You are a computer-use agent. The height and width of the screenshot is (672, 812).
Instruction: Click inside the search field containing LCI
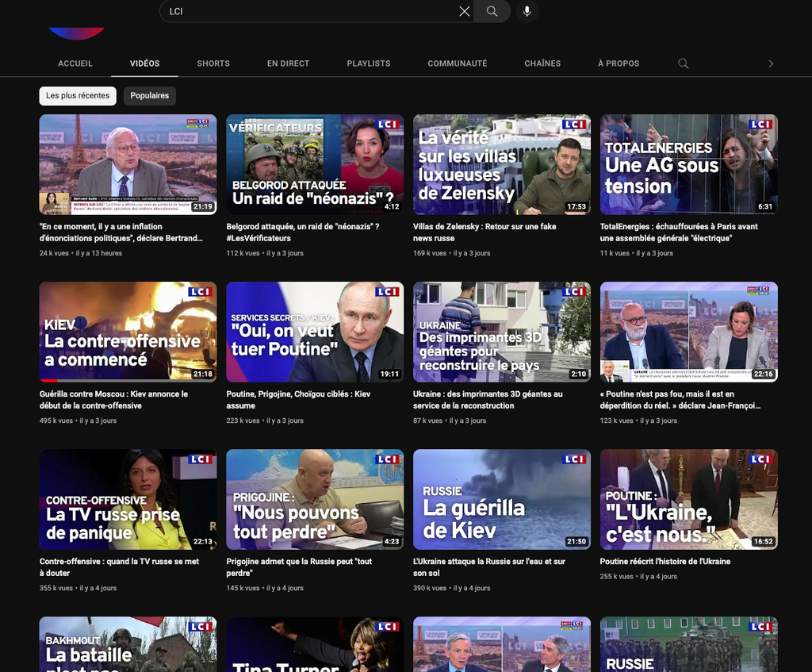click(309, 11)
